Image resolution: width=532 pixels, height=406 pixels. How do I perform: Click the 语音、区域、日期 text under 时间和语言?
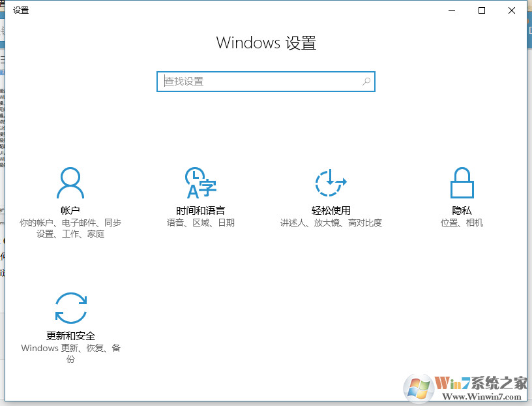pyautogui.click(x=201, y=223)
